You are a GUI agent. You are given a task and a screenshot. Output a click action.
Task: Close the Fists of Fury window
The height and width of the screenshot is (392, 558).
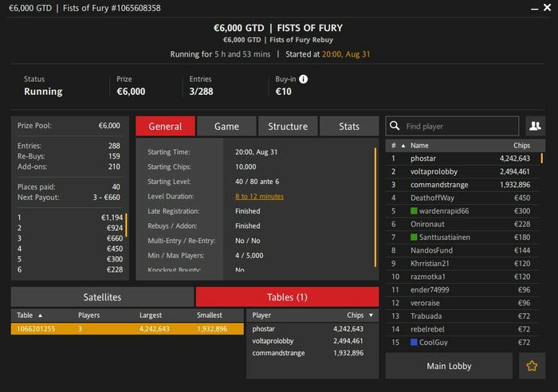[x=548, y=7]
